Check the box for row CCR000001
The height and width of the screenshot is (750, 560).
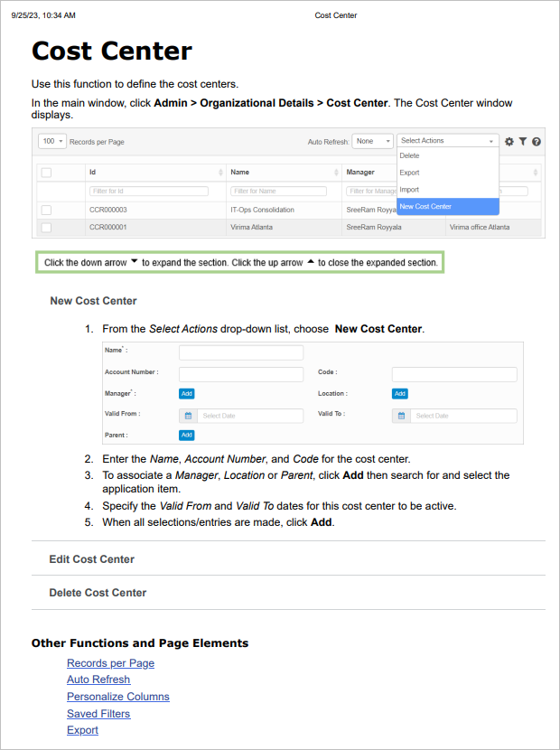(x=46, y=228)
